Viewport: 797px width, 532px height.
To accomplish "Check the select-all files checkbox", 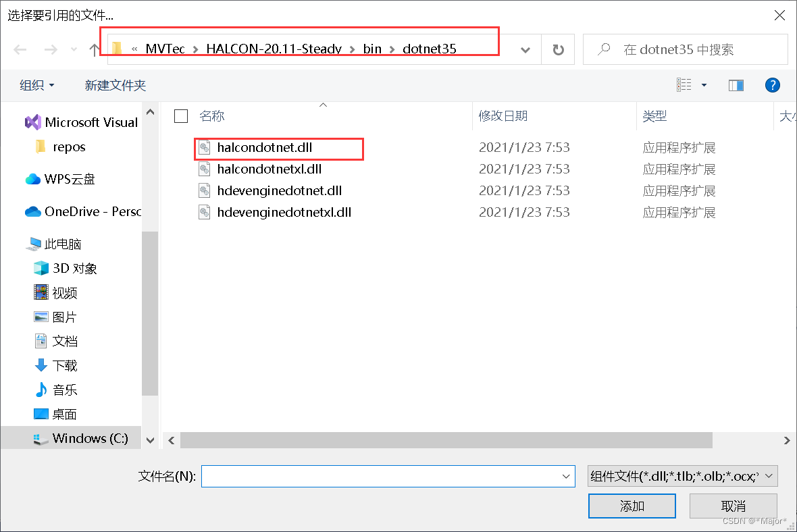I will click(x=180, y=115).
